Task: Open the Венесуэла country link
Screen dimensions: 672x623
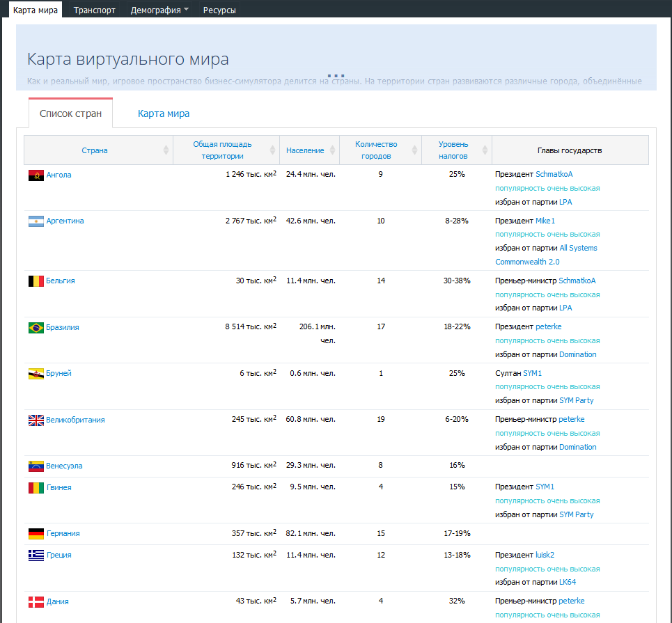Action: tap(64, 466)
